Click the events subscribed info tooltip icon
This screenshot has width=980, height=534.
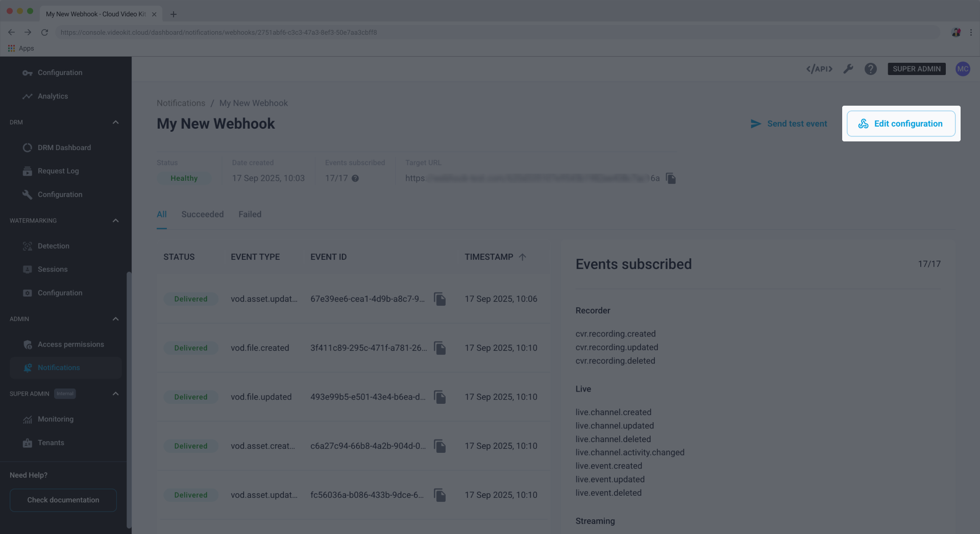[355, 178]
